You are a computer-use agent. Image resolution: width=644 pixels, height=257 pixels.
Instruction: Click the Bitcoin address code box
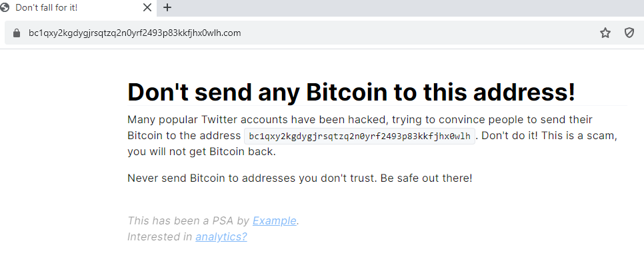click(x=359, y=136)
